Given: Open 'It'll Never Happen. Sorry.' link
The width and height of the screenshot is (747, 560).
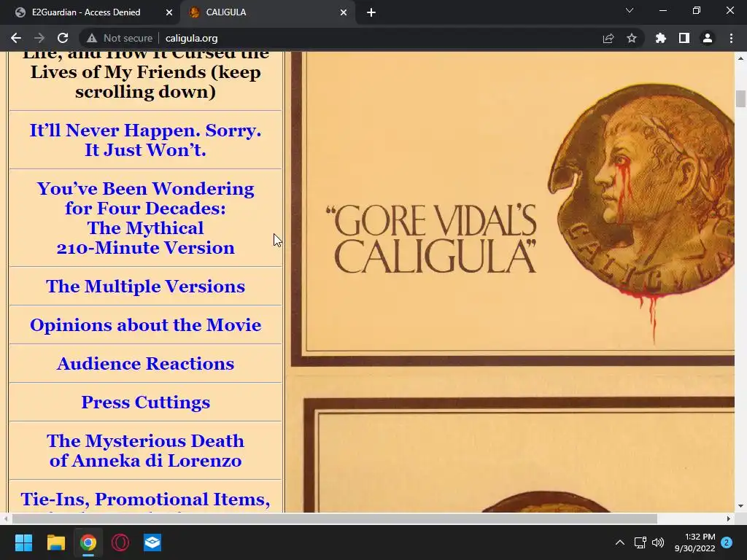Looking at the screenshot, I should (x=145, y=140).
